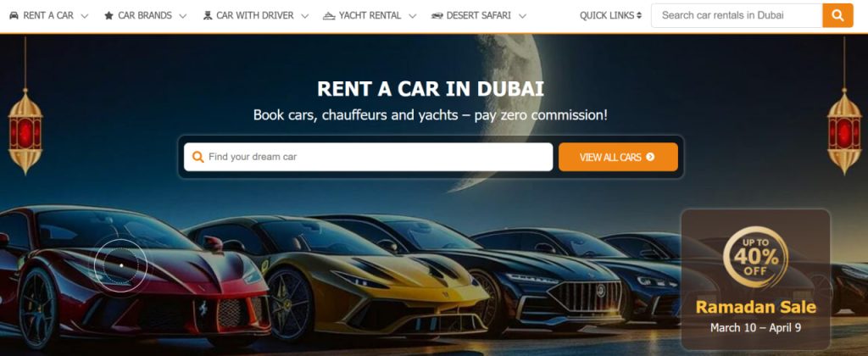The width and height of the screenshot is (868, 356).
Task: Click the Search car rentals in Dubai box
Action: coord(737,15)
